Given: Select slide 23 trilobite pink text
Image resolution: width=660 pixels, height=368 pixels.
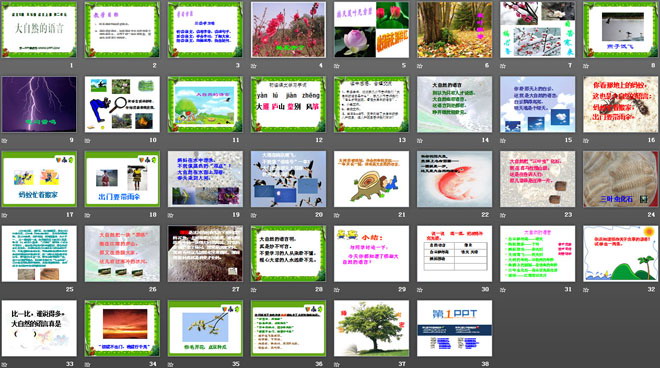Looking at the screenshot, I should [x=538, y=179].
